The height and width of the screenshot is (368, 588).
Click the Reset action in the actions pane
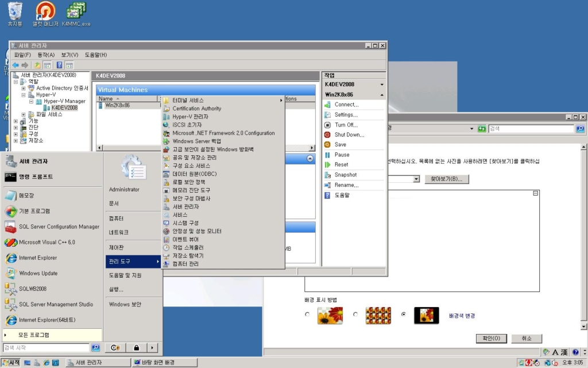(x=341, y=164)
